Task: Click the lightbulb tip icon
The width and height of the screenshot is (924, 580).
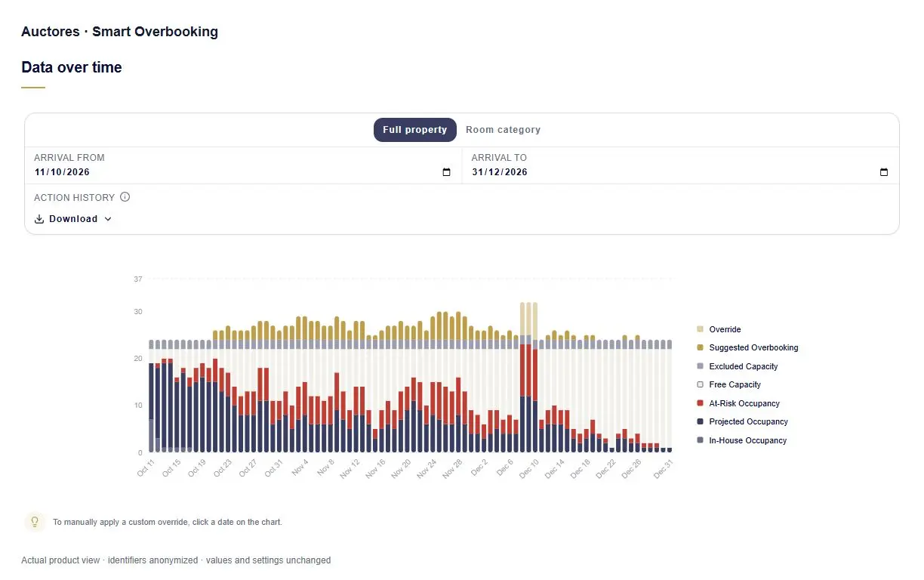Action: (34, 522)
